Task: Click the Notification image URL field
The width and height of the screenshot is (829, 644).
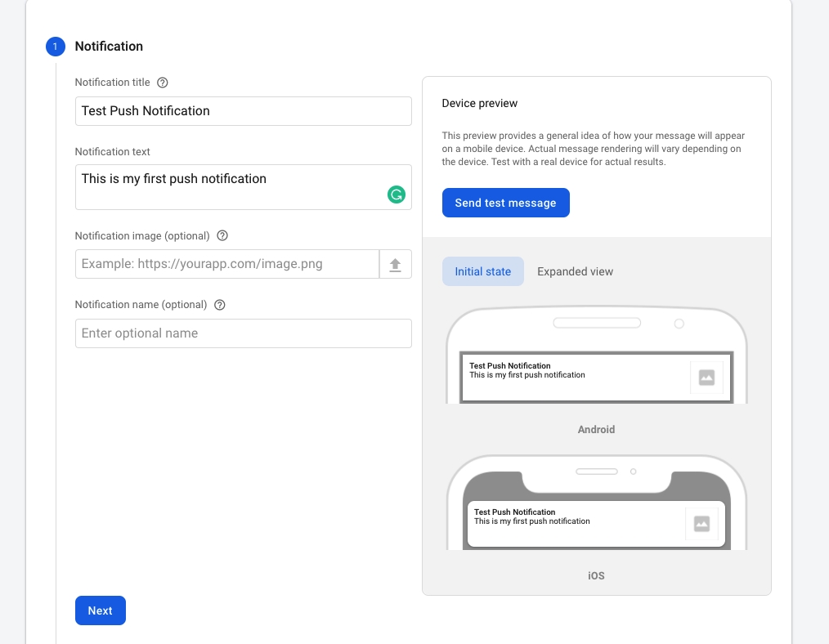Action: point(226,265)
